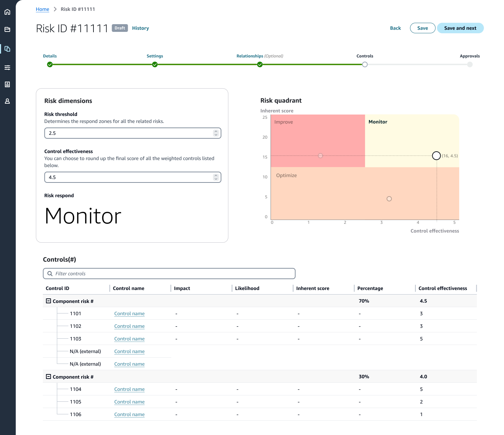Click the Control ID column header

57,288
